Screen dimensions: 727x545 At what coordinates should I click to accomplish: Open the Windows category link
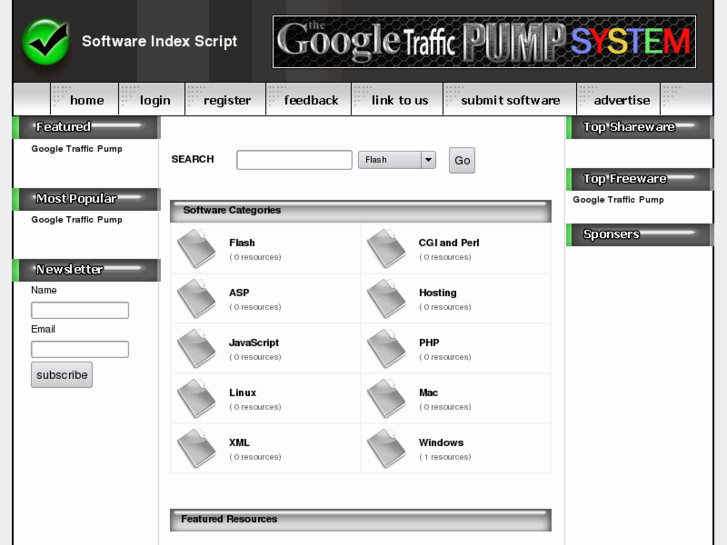click(x=441, y=443)
